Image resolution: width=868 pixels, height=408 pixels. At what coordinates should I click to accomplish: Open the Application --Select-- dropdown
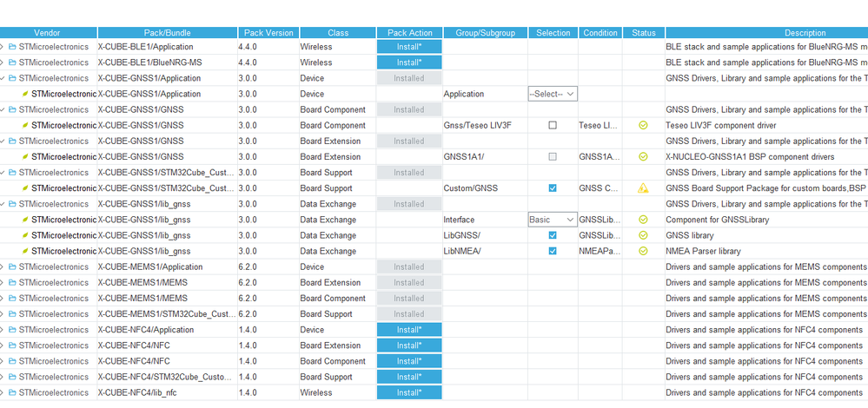coord(553,94)
